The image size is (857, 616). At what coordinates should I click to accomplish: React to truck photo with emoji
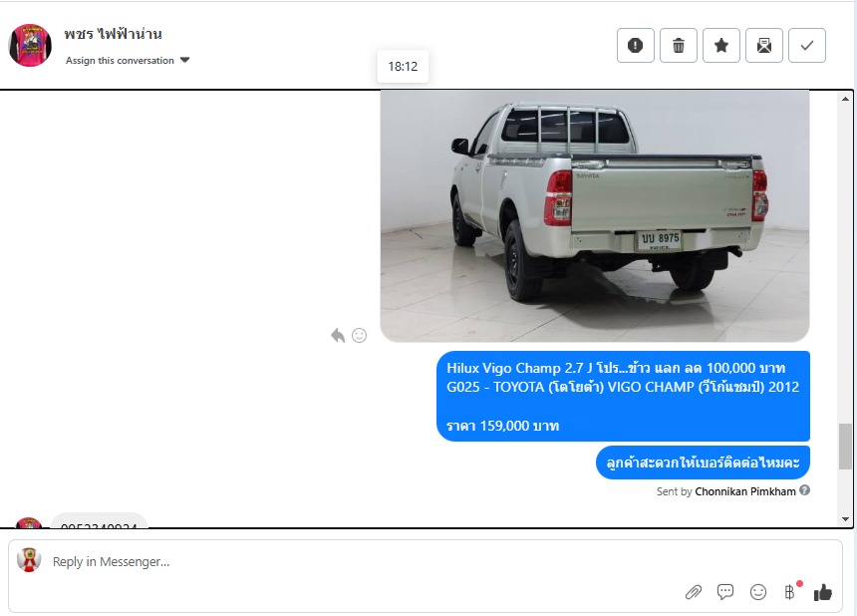click(359, 335)
